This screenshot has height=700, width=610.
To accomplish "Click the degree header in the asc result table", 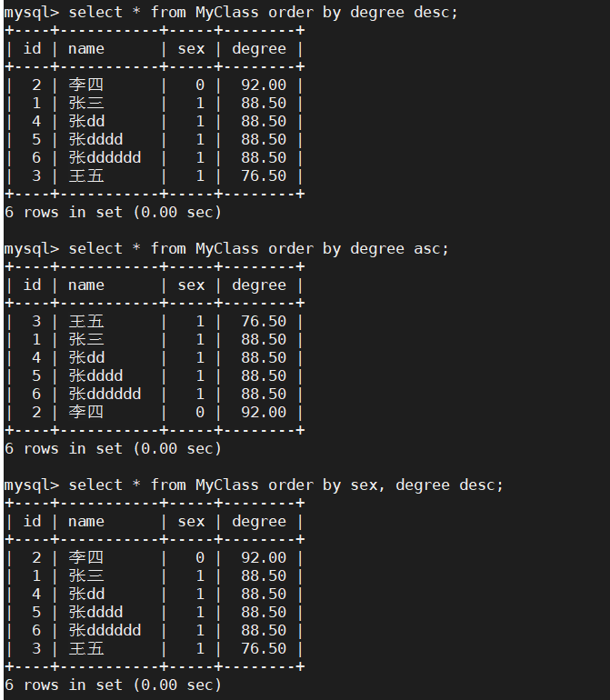I will (x=259, y=285).
